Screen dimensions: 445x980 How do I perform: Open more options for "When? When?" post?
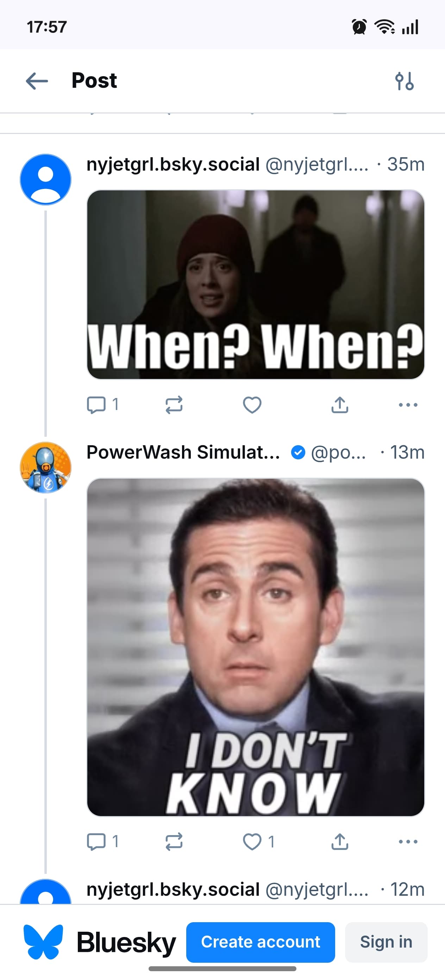pyautogui.click(x=408, y=404)
